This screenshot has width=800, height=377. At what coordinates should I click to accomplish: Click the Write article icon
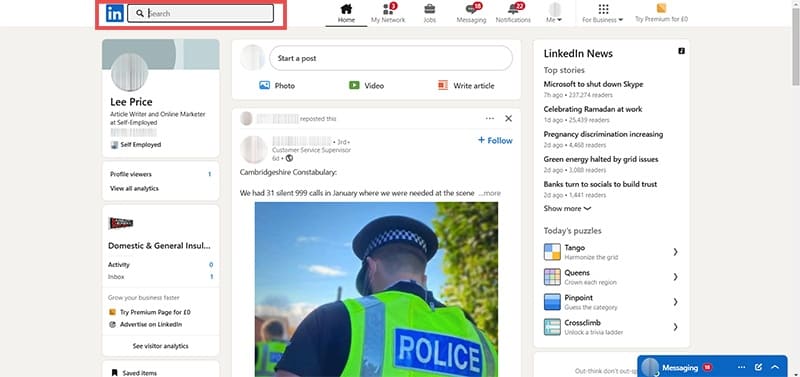pyautogui.click(x=443, y=85)
